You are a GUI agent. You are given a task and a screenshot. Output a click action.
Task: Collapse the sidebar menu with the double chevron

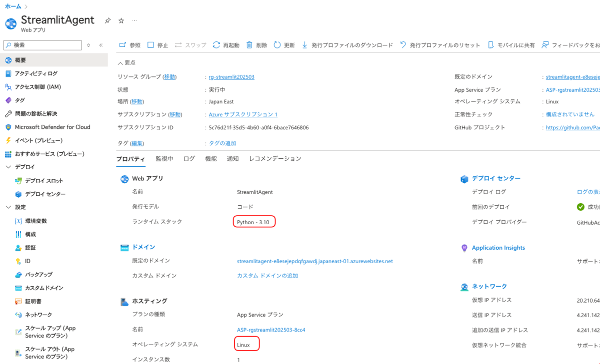point(101,45)
